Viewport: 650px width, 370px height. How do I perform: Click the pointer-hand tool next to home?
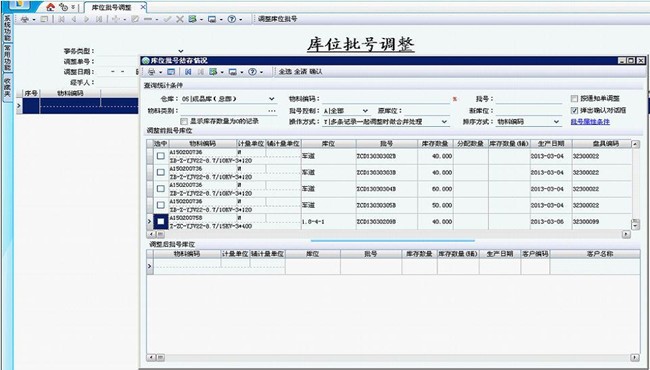tap(63, 7)
